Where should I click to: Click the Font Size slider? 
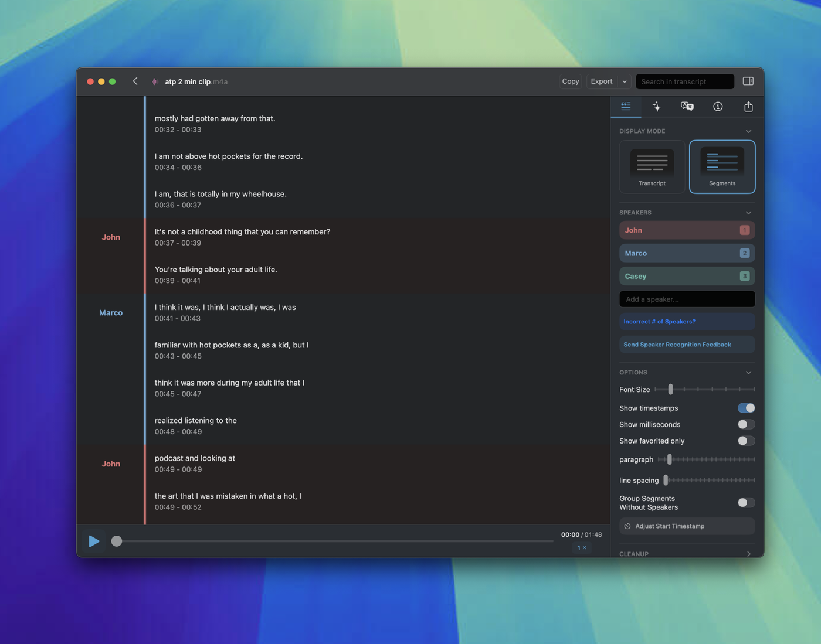704,390
